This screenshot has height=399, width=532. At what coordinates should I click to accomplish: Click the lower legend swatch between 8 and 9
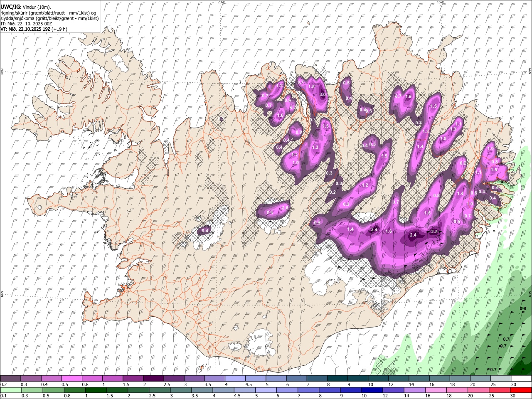(330, 390)
